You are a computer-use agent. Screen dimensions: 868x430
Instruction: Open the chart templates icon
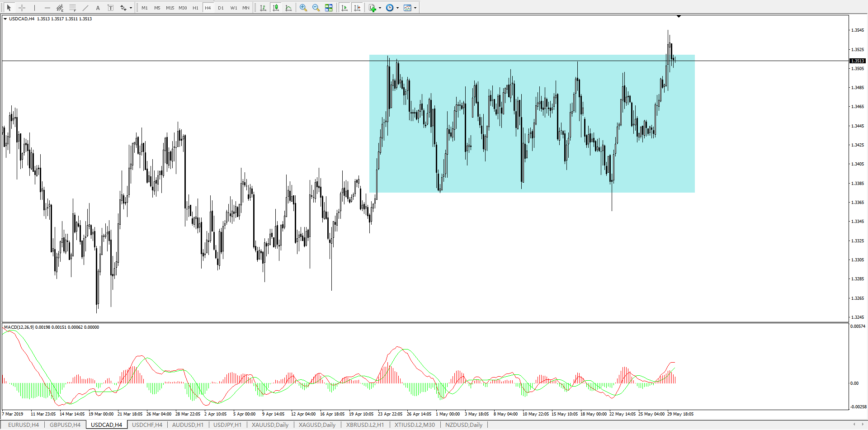(x=407, y=8)
